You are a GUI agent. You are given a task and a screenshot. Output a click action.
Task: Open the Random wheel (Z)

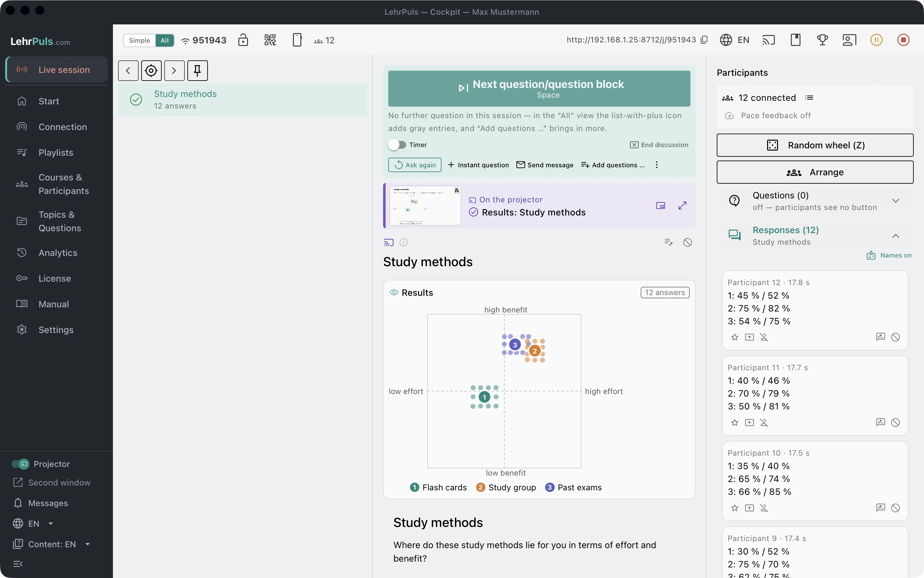tap(815, 145)
